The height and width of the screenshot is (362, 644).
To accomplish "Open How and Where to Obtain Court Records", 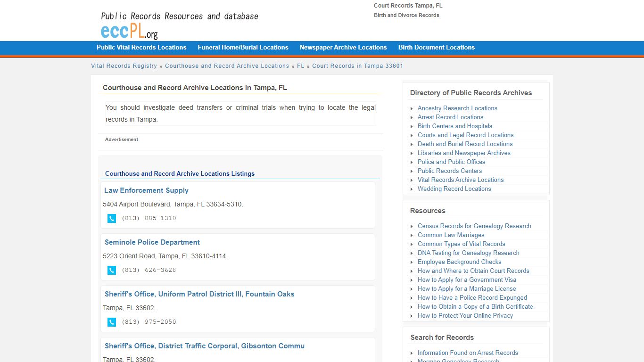I will 473,271.
